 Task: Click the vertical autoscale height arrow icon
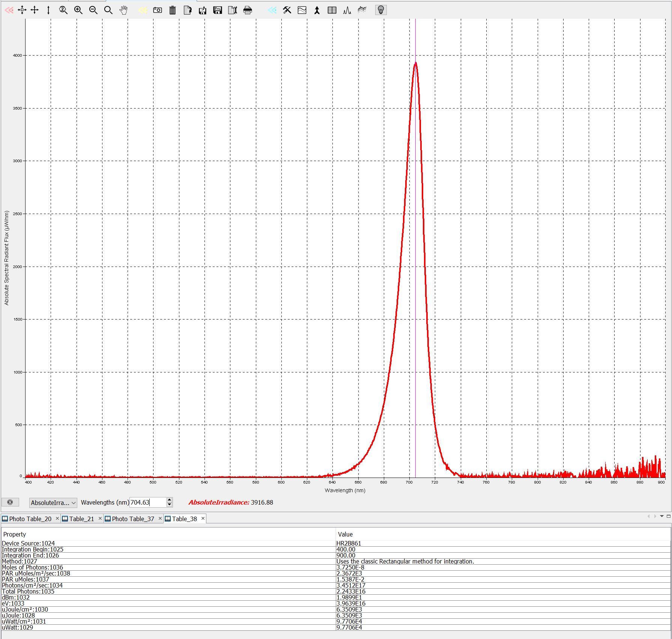48,10
